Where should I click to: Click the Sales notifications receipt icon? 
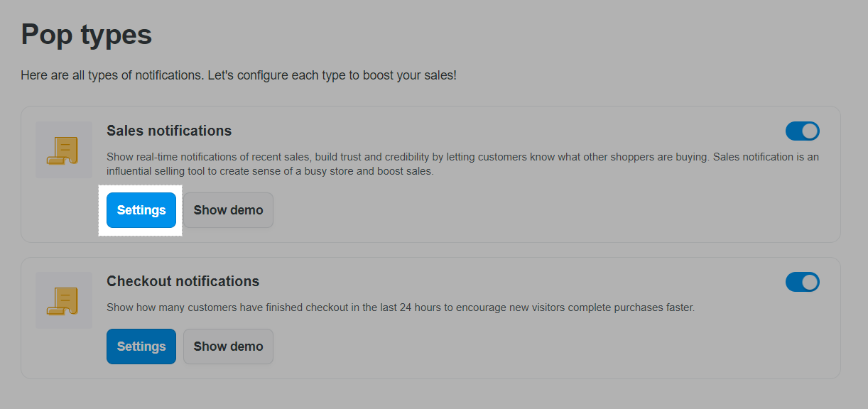pos(64,150)
